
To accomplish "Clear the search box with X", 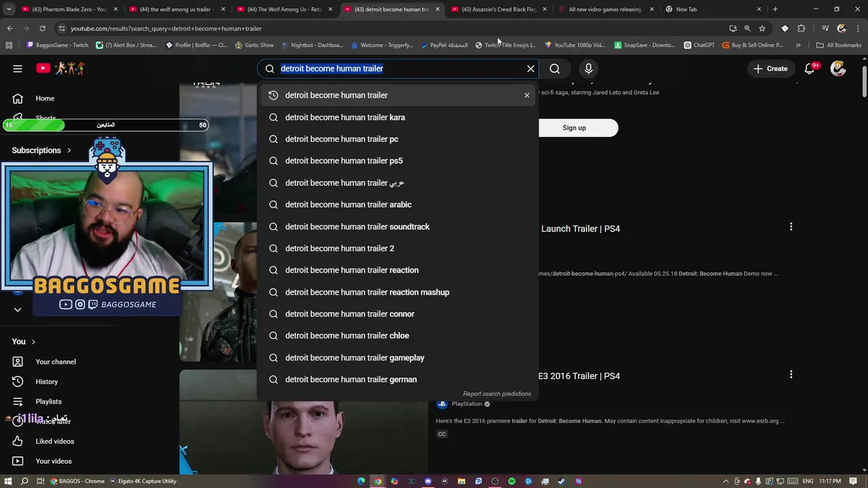I will click(531, 68).
